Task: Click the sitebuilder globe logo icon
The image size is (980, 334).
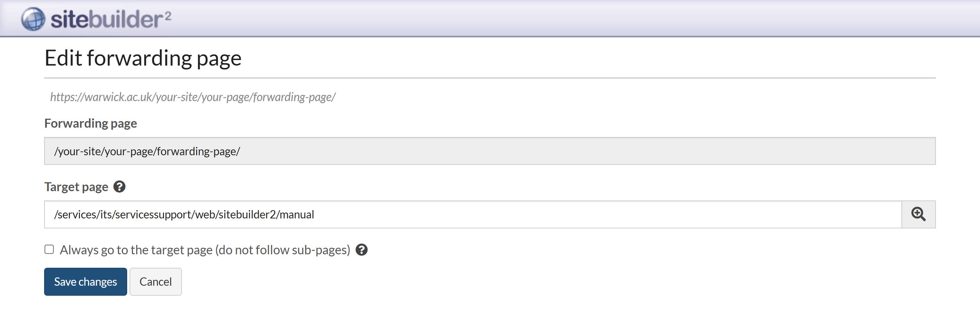Action: coord(33,19)
